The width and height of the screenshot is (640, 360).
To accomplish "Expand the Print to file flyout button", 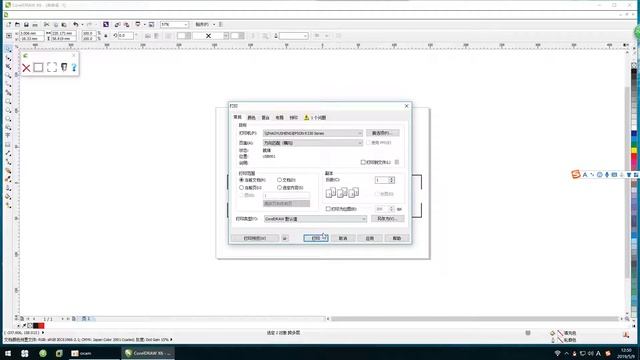I will tap(397, 162).
